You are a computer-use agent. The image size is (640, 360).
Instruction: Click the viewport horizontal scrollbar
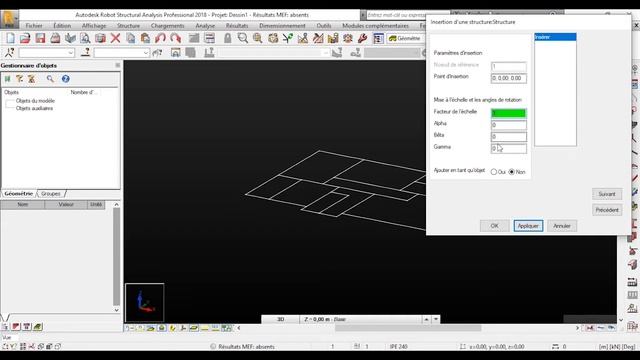(x=408, y=328)
